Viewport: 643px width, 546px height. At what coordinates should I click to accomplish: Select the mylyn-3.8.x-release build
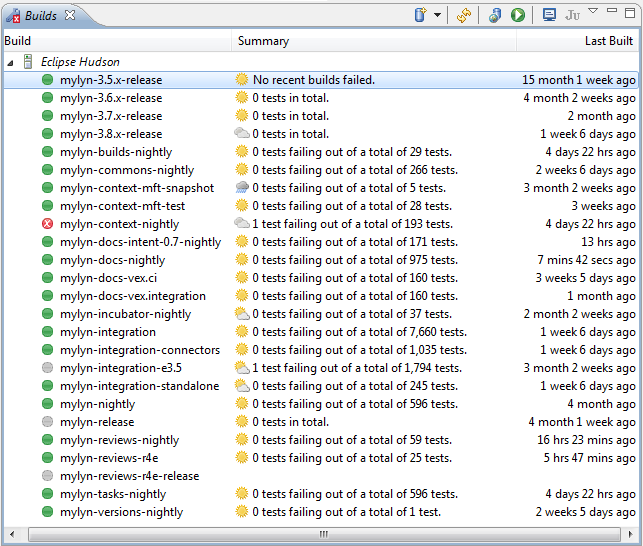(x=111, y=134)
